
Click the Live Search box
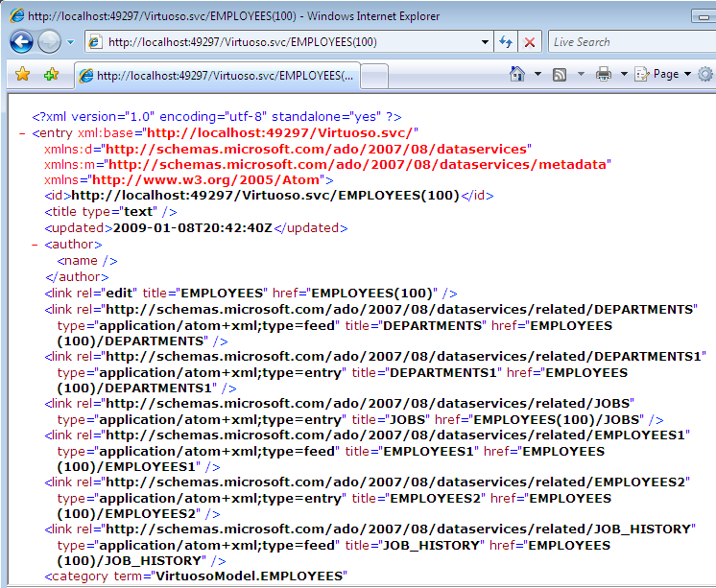(629, 42)
